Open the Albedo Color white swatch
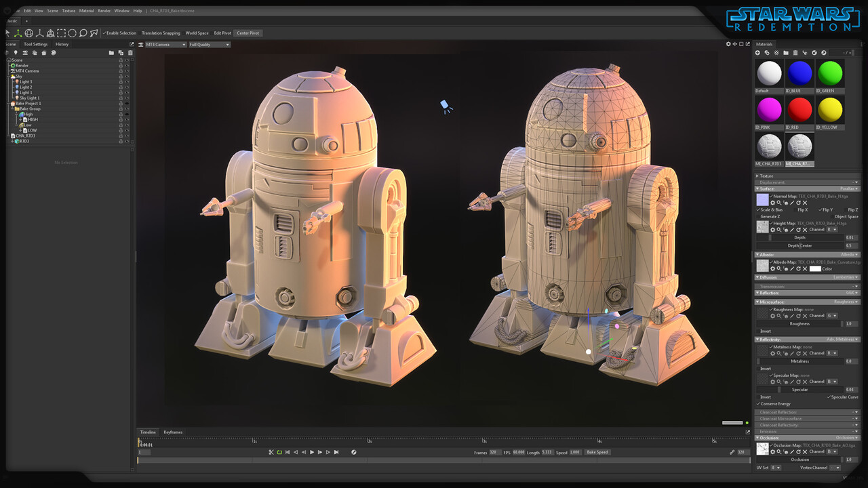Image resolution: width=868 pixels, height=488 pixels. coord(815,269)
